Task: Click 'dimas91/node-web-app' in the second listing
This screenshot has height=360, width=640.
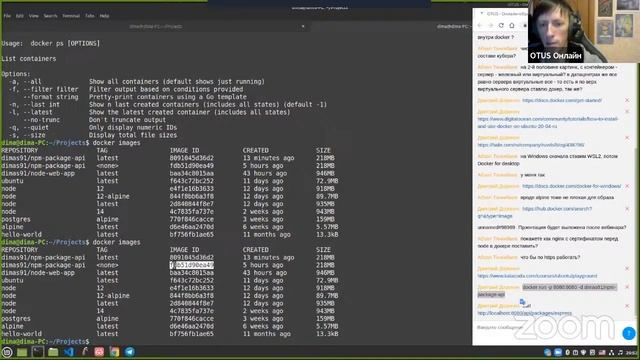Action: tap(38, 273)
